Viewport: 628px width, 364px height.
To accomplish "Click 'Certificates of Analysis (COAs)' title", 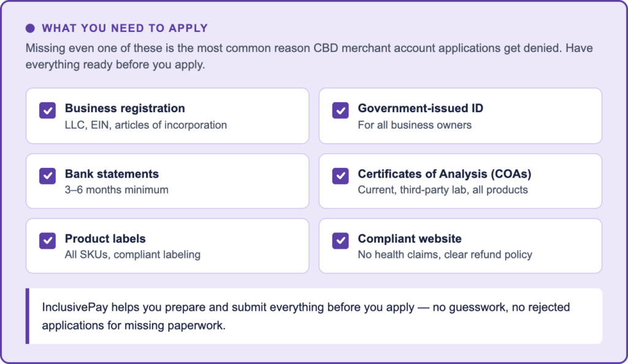I will 444,174.
